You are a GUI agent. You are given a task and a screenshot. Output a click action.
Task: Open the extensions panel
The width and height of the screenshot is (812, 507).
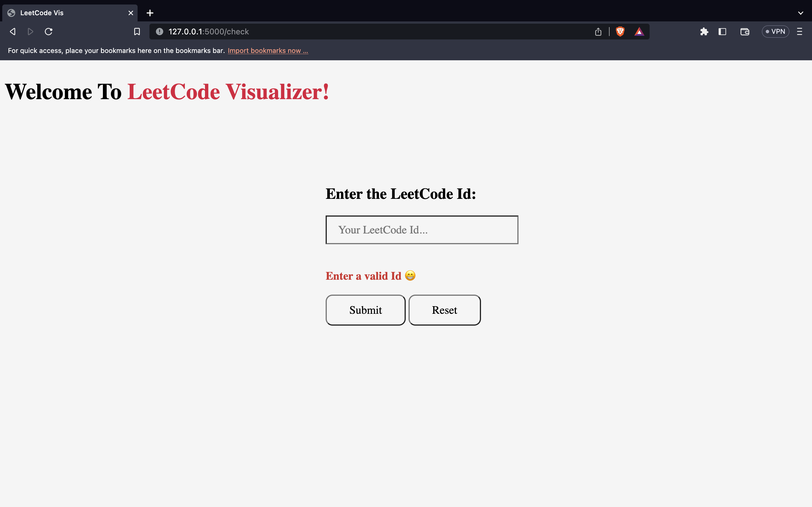click(x=704, y=31)
